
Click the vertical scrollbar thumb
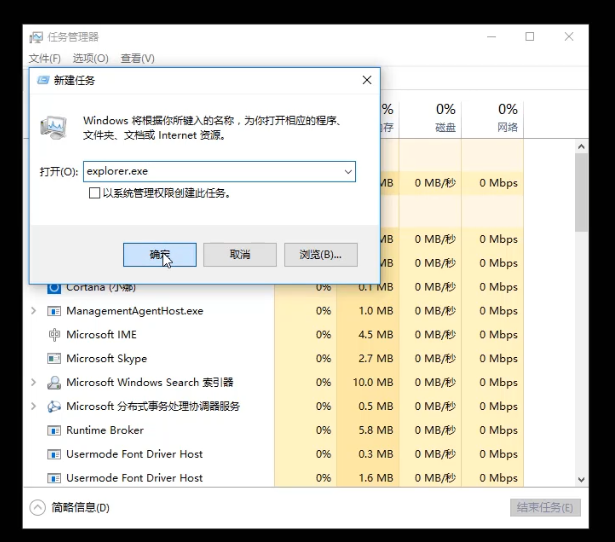point(581,192)
